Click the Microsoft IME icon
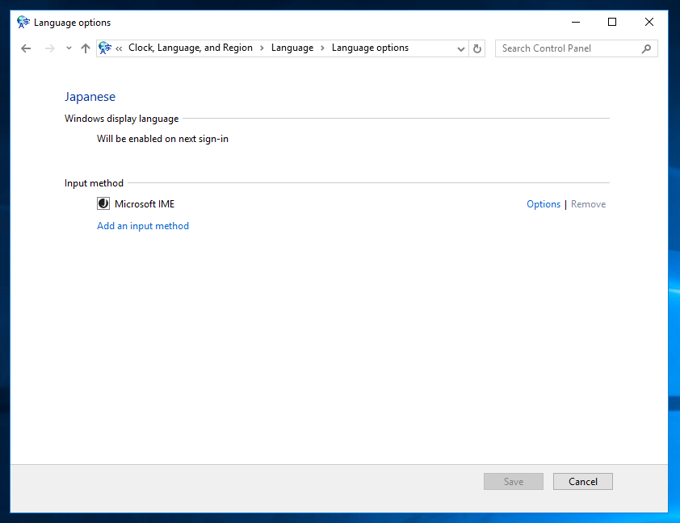The width and height of the screenshot is (680, 523). pos(103,203)
